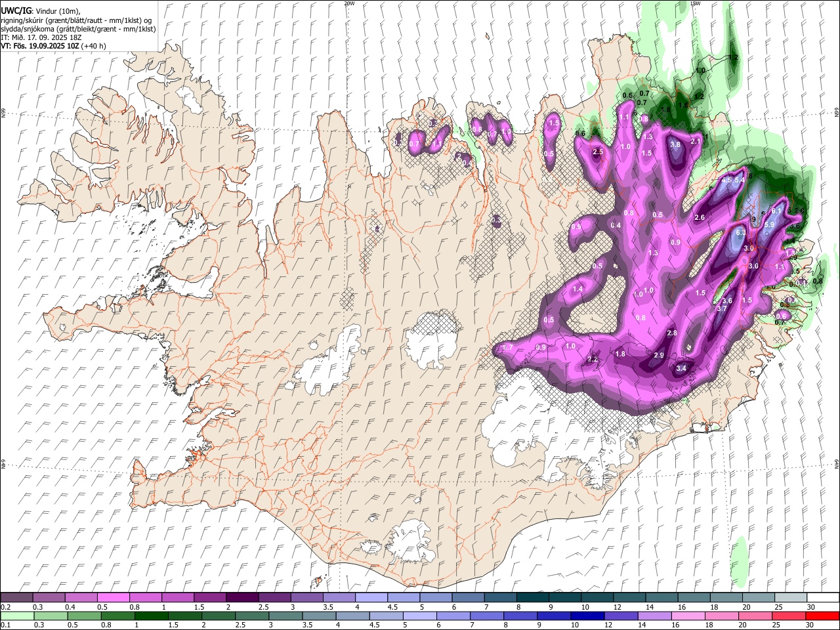840x630 pixels.
Task: Click the 'IT: Mið. 17. 09. 2025 18Z' line
Action: tap(41, 37)
